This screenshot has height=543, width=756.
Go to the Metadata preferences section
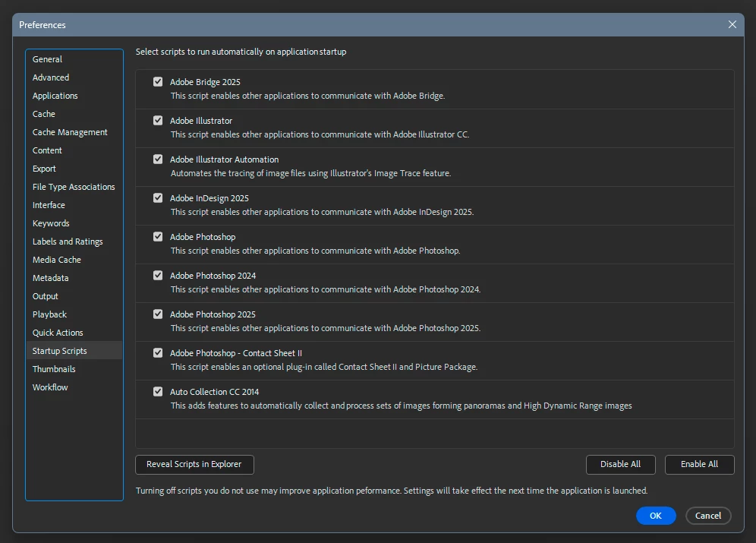tap(74, 278)
